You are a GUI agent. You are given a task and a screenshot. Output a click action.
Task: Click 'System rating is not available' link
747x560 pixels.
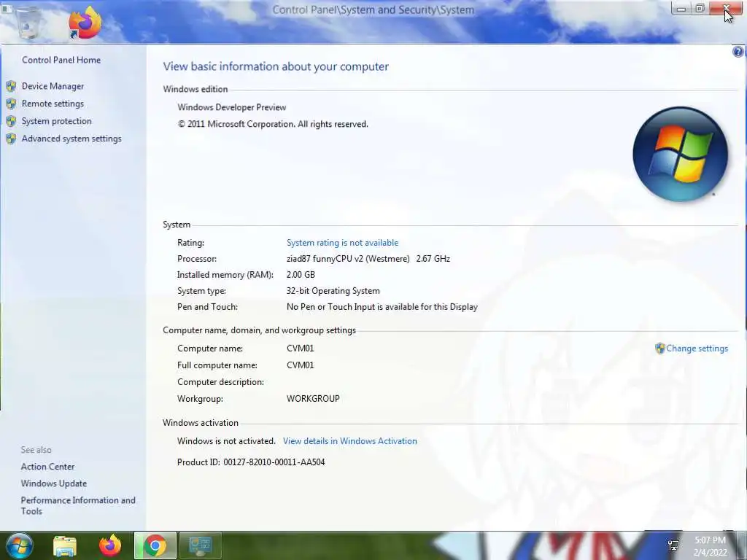pos(342,243)
